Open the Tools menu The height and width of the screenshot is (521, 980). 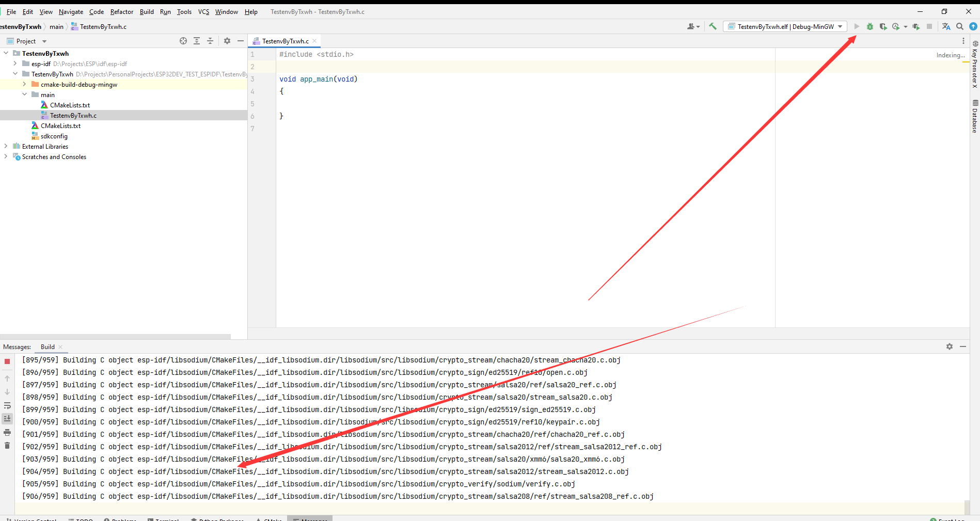click(184, 12)
